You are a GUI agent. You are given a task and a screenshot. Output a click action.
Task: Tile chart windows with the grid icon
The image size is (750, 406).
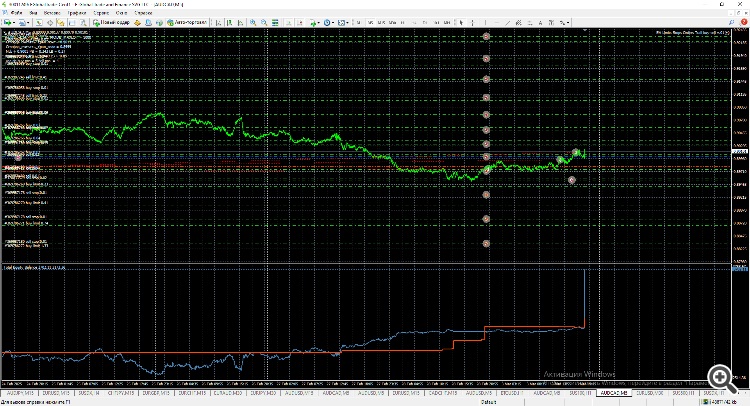275,22
